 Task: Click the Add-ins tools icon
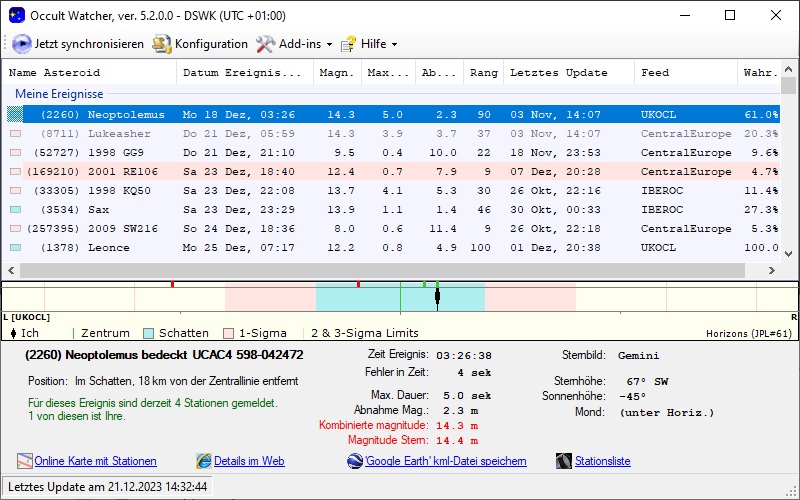point(265,44)
